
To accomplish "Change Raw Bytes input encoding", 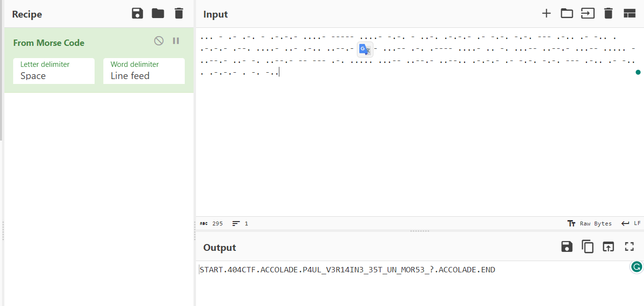I will pyautogui.click(x=589, y=224).
